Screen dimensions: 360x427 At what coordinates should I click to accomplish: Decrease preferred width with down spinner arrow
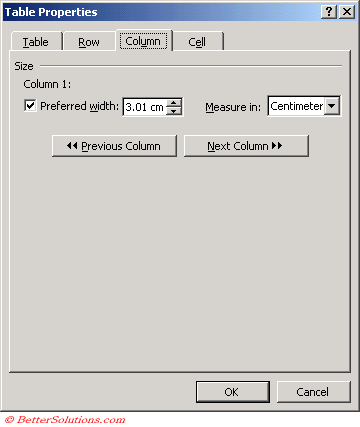point(174,111)
